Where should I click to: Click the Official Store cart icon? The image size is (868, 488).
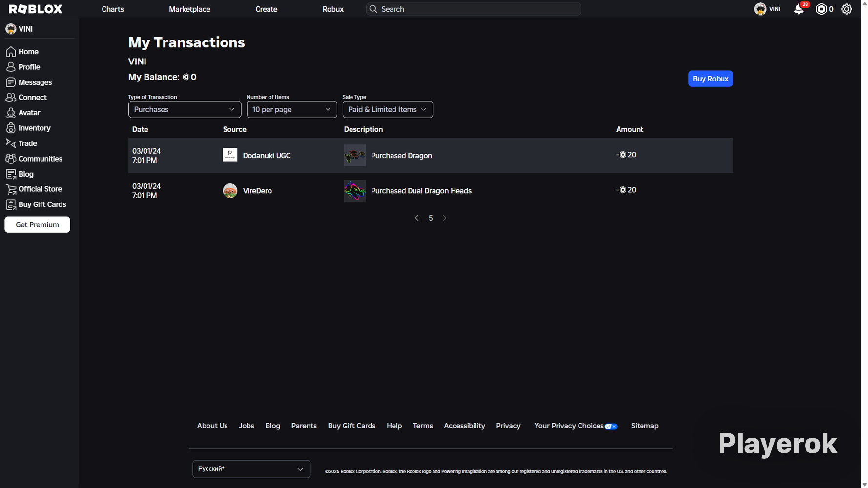click(11, 189)
